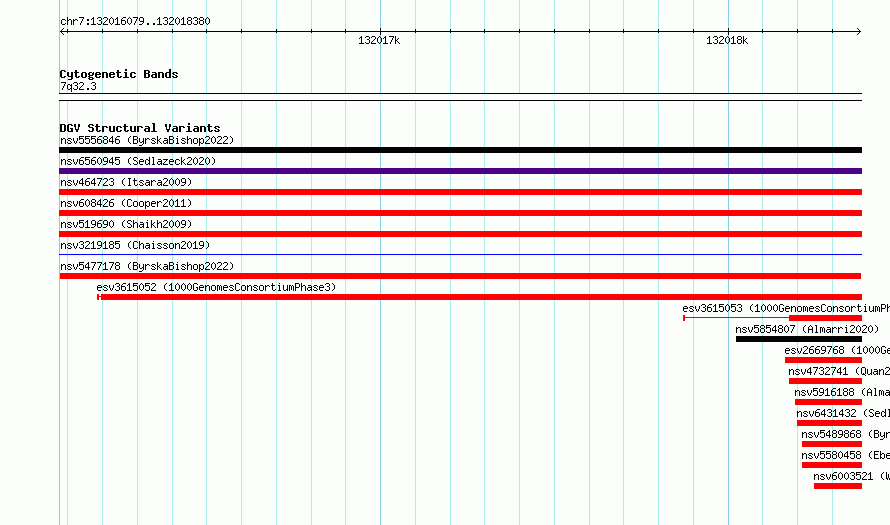Click the red nsv4732741 variant bar

coord(825,381)
